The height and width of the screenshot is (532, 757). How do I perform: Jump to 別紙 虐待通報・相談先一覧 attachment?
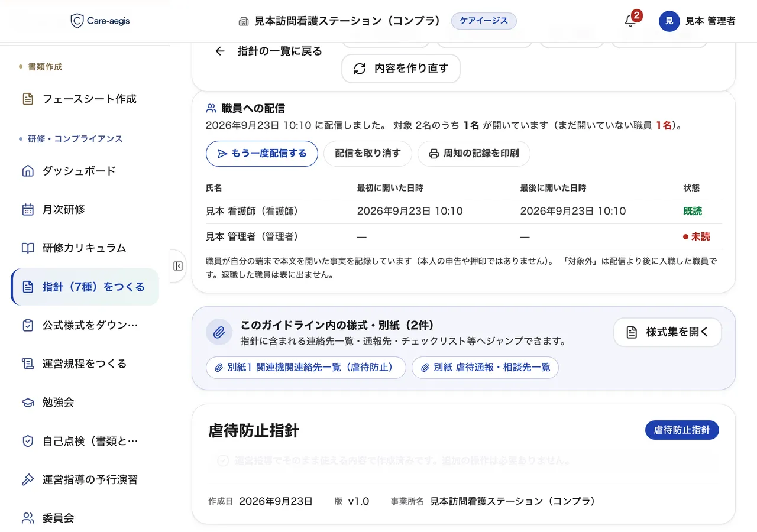(x=485, y=367)
